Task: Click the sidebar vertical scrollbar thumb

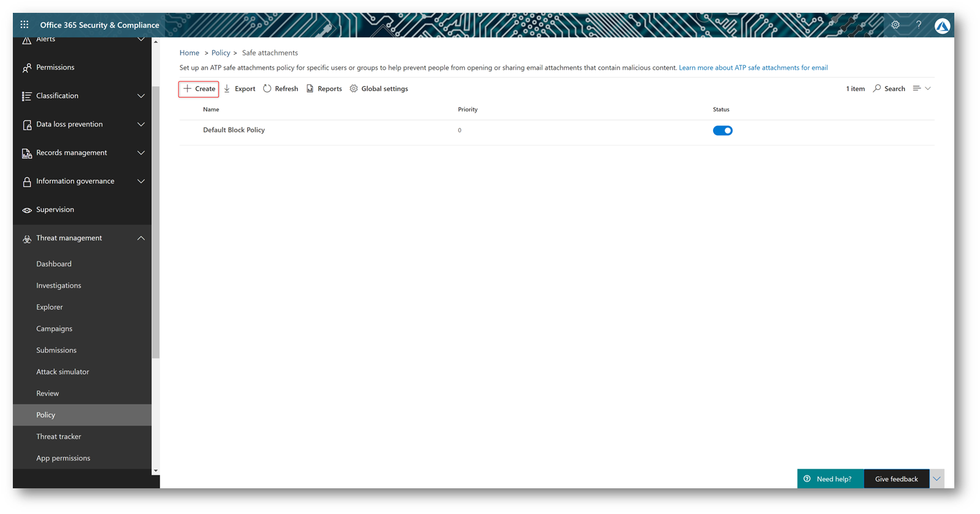Action: [156, 222]
